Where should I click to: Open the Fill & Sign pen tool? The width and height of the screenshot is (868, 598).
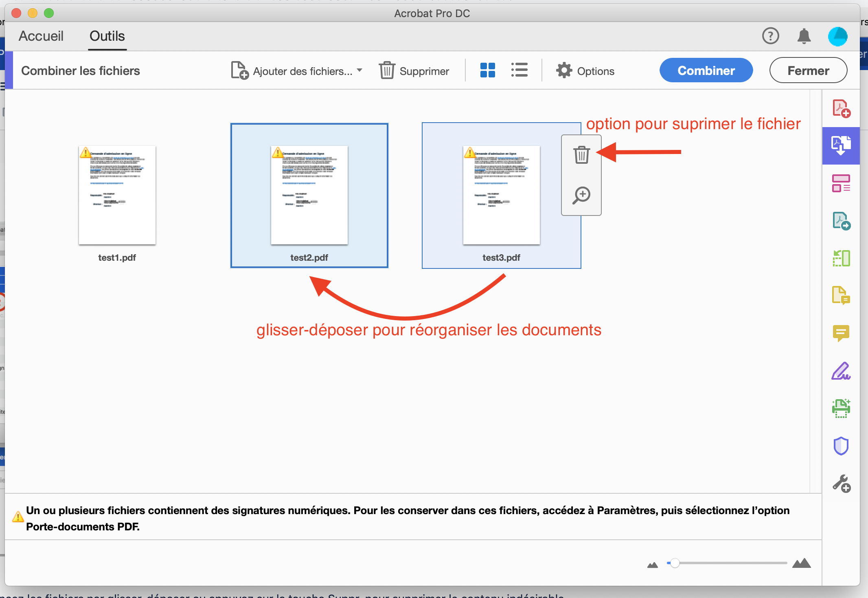[841, 371]
